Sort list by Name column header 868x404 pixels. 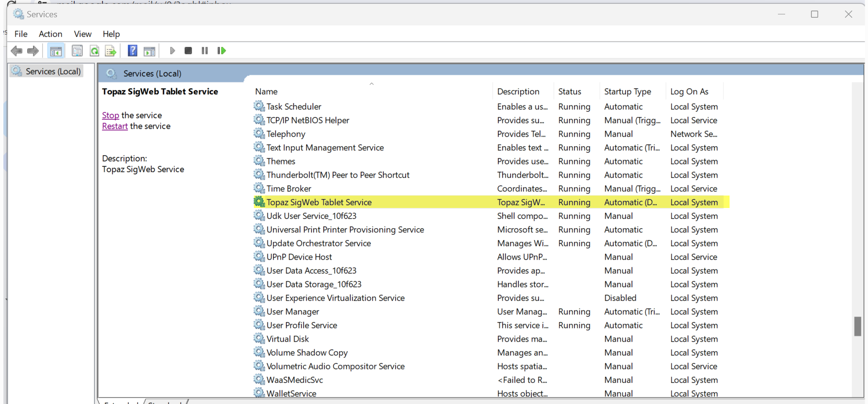tap(266, 92)
